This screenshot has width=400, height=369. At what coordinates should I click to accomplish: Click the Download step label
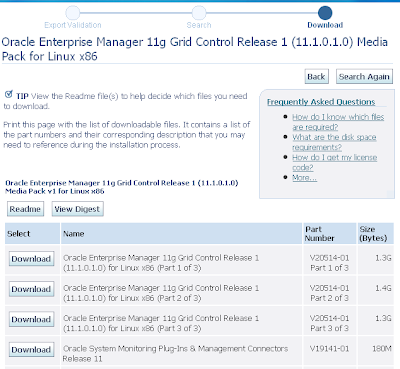click(x=325, y=25)
